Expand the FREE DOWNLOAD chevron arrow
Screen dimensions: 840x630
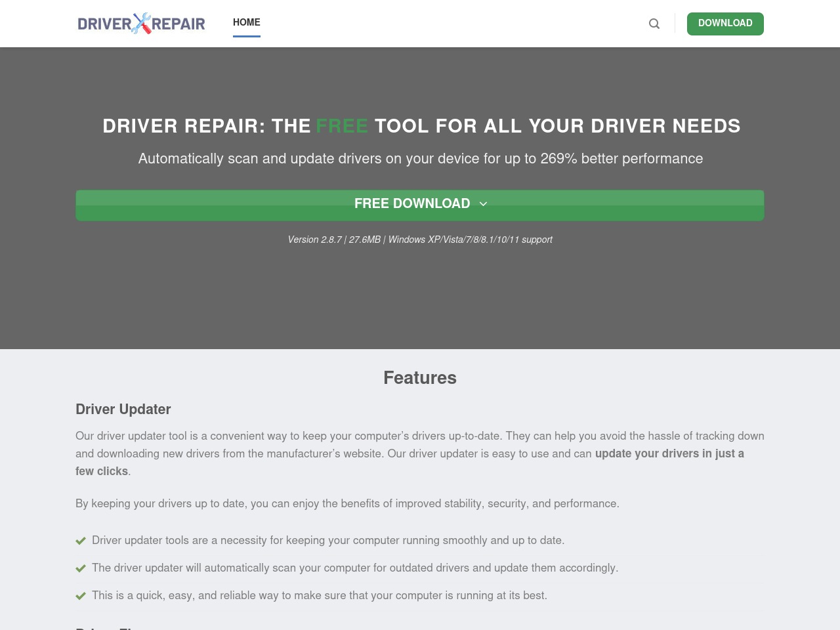click(x=484, y=204)
